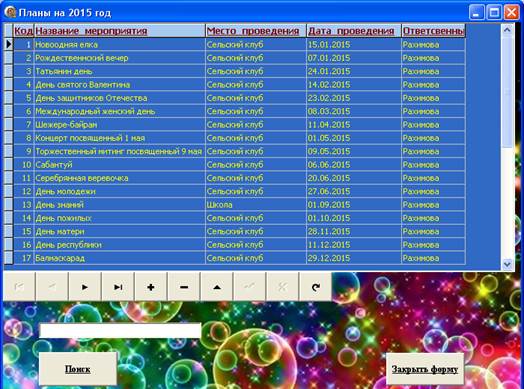
Task: Click the grid's scroll down arrow
Action: click(507, 264)
